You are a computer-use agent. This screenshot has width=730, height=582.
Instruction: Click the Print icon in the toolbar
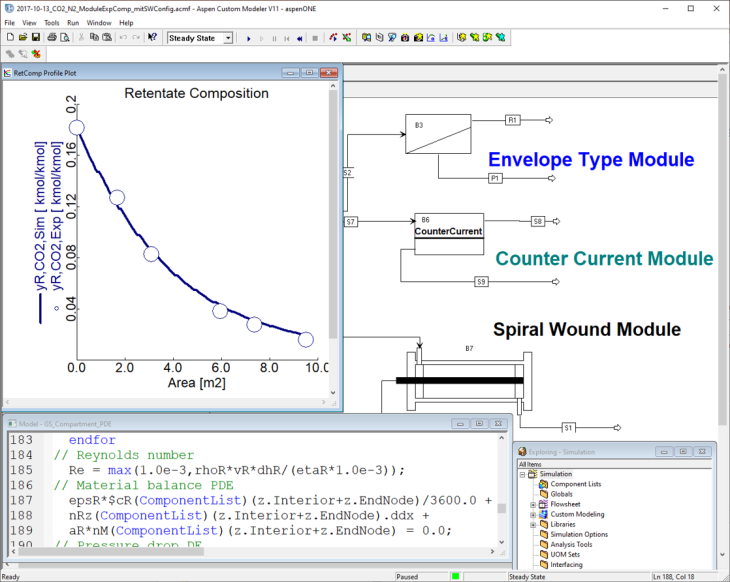point(50,38)
